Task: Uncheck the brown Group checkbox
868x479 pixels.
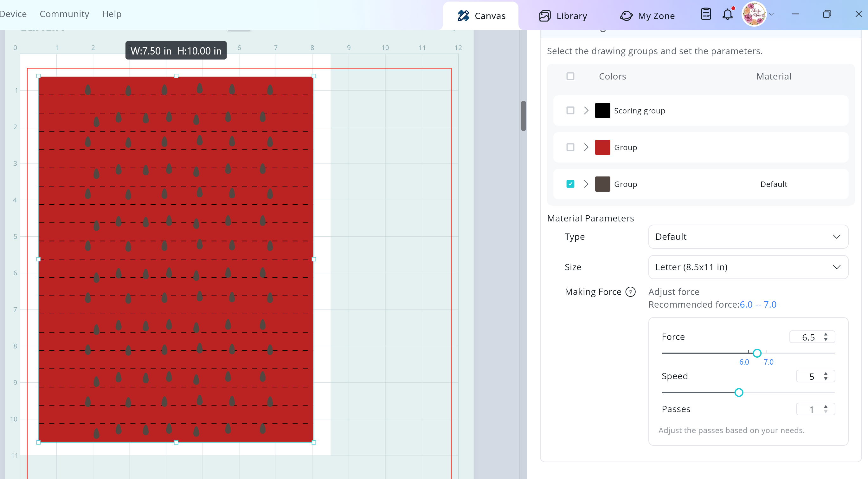Action: pos(570,184)
